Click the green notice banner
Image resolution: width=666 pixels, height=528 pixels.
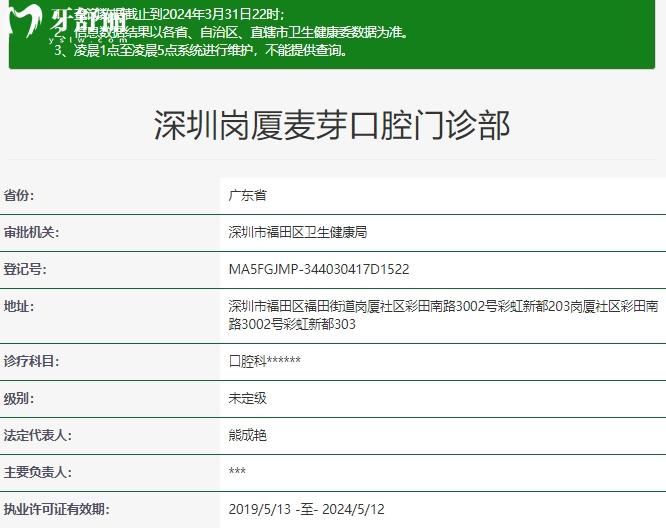click(400, 35)
